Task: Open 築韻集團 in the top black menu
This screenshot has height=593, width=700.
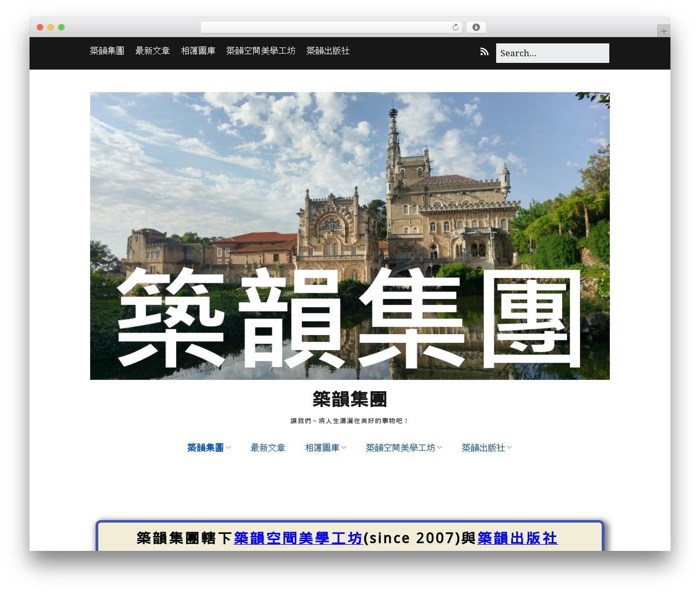Action: (x=107, y=51)
